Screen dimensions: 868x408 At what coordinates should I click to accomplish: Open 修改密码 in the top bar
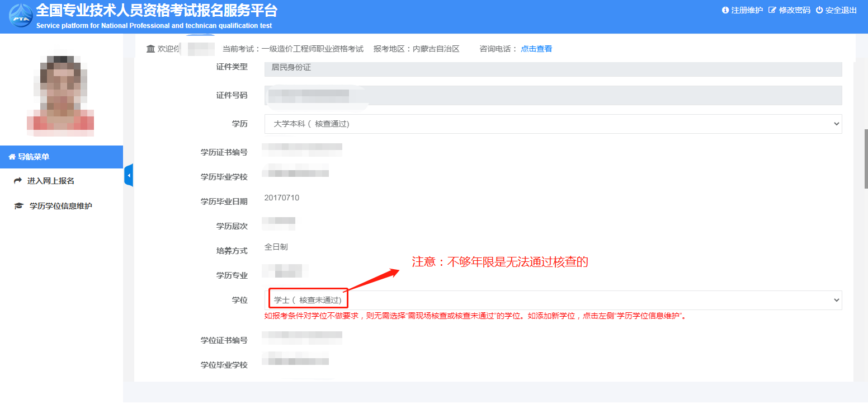click(x=794, y=10)
